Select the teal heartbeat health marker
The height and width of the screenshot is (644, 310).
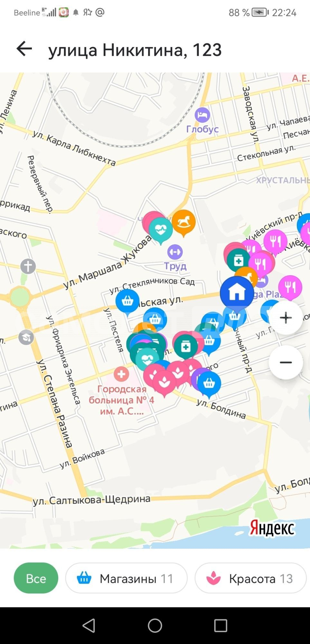(161, 230)
